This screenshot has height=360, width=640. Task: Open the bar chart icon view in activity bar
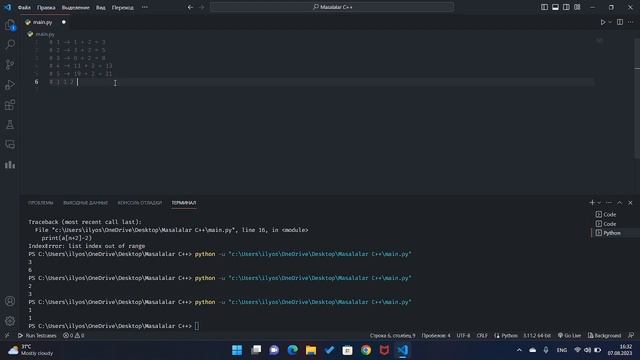[10, 164]
